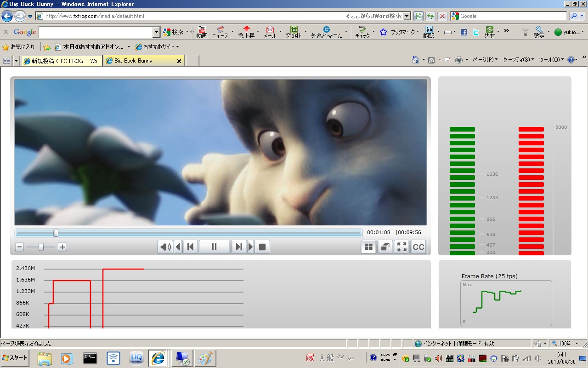Open the セーフティ(S) menu
Viewport: 588px width, 368px height.
[518, 60]
